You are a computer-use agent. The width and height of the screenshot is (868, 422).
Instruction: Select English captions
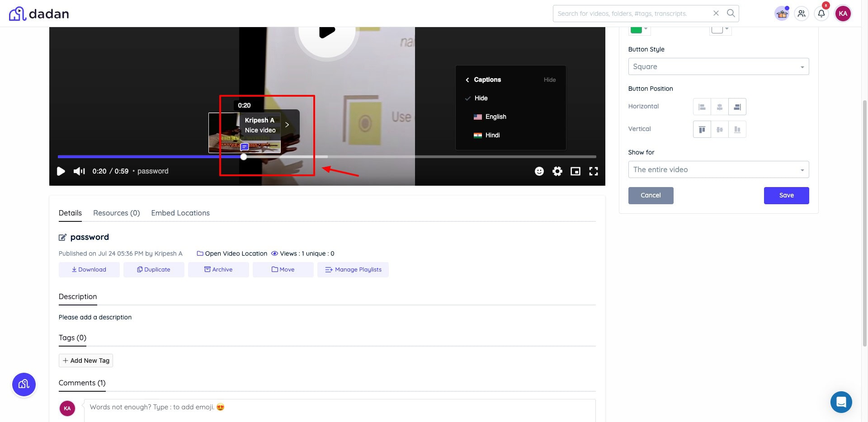tap(495, 117)
